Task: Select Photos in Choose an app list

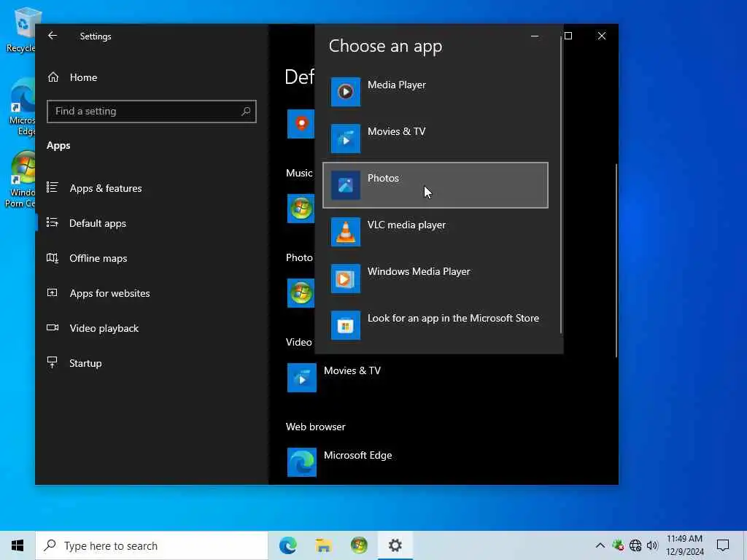Action: (436, 185)
